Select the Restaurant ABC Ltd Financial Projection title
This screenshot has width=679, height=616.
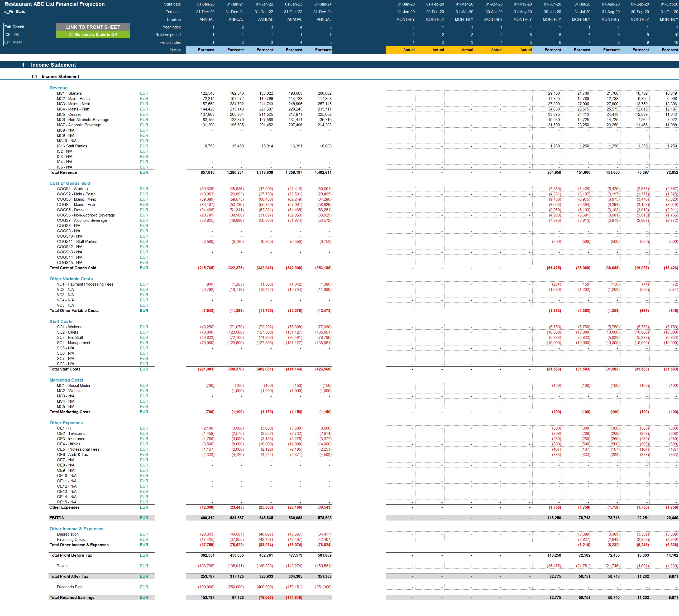pos(55,4)
